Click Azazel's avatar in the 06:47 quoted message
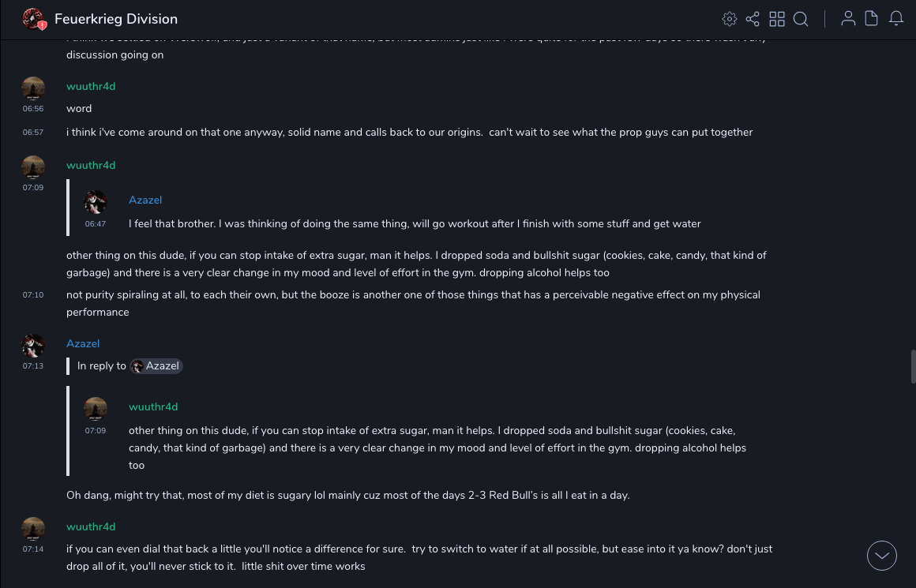The width and height of the screenshot is (916, 588). point(96,202)
